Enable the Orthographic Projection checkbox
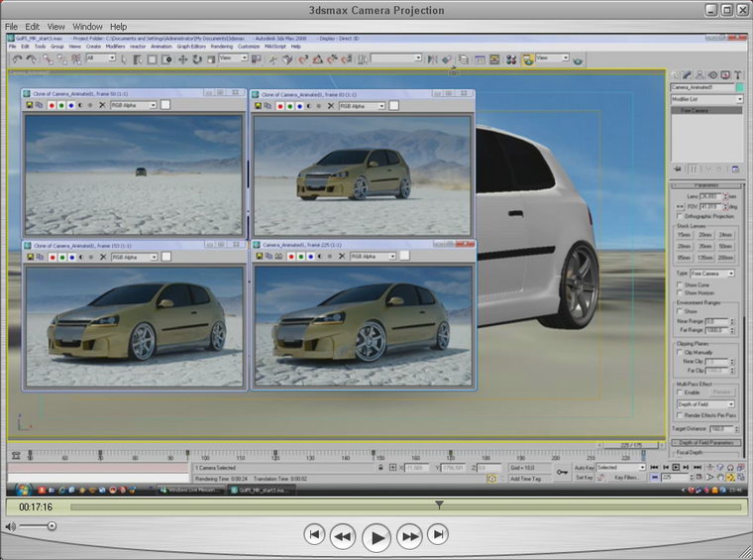 (x=679, y=216)
